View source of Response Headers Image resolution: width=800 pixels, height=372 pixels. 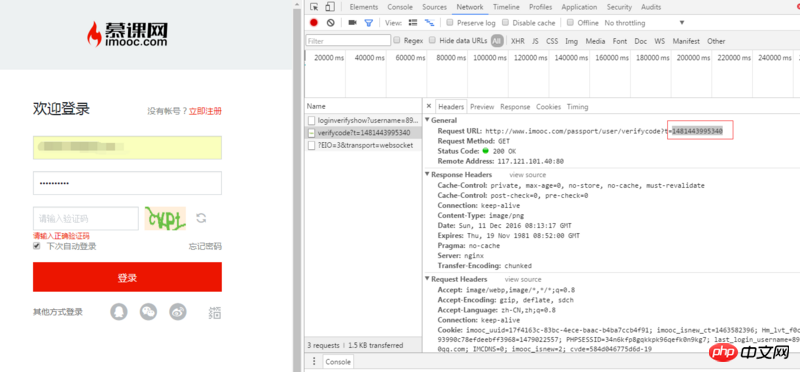[x=528, y=175]
